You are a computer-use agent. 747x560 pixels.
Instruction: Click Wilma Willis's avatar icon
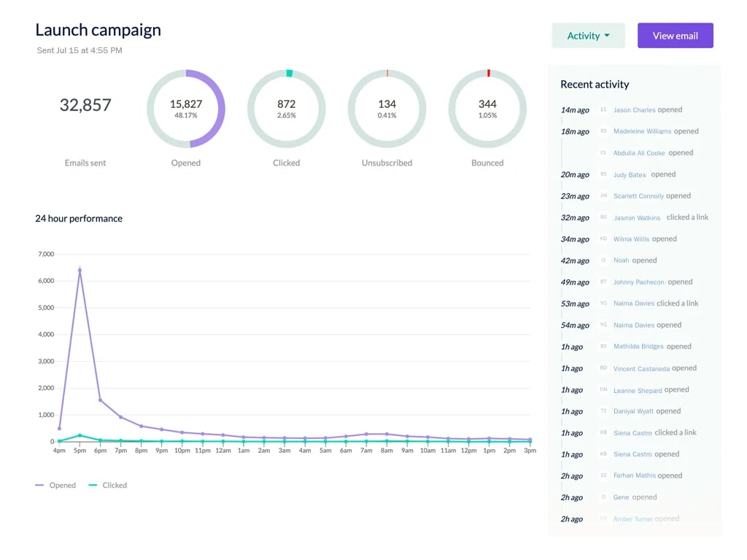pyautogui.click(x=603, y=239)
